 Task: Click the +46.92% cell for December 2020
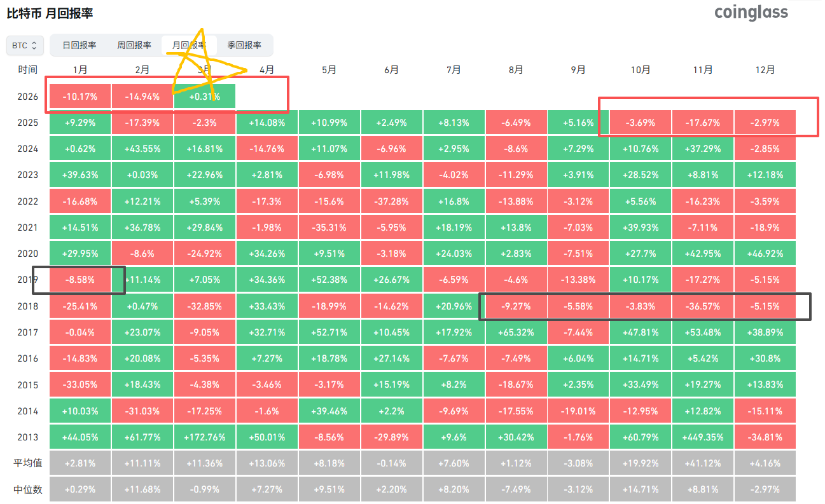[765, 254]
